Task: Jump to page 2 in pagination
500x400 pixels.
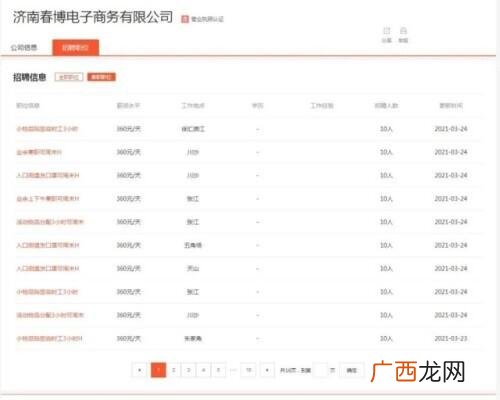Action: click(174, 370)
